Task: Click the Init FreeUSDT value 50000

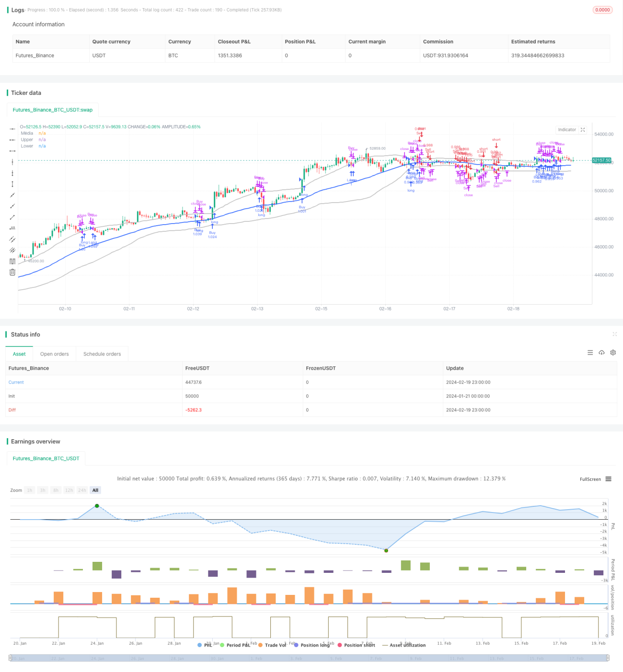Action: click(x=192, y=396)
